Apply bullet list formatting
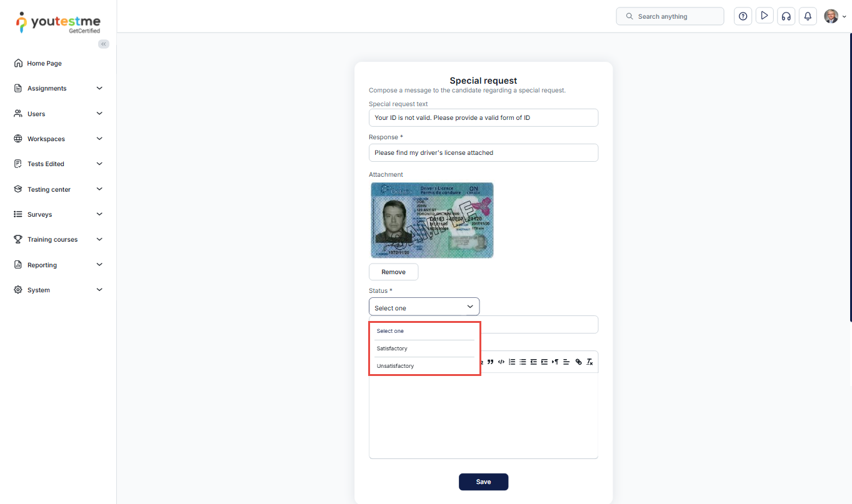Image resolution: width=852 pixels, height=504 pixels. [523, 362]
